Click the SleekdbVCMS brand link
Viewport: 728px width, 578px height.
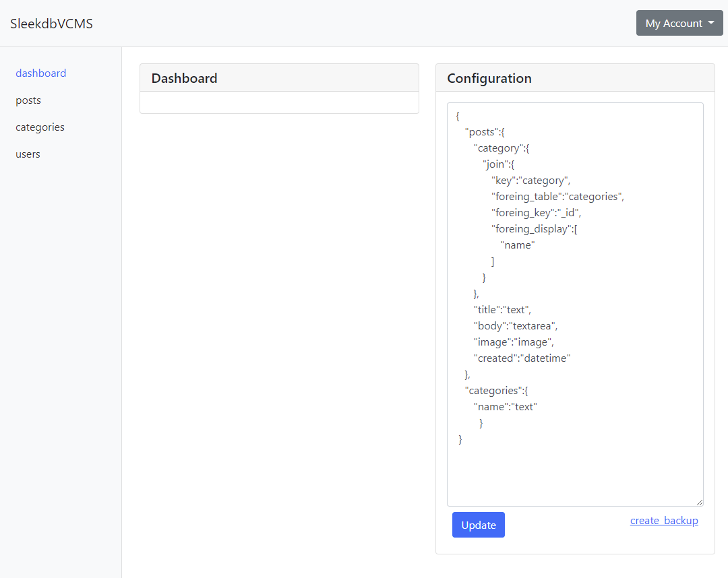51,24
